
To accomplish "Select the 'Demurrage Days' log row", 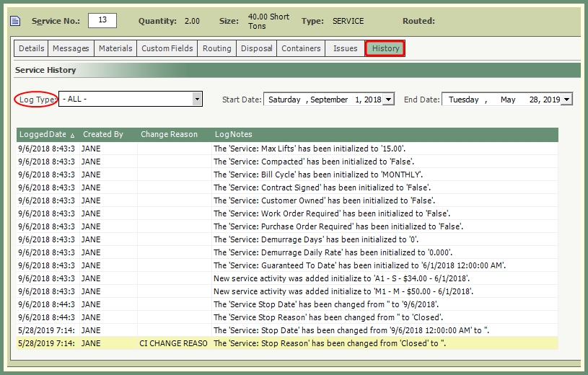I will coord(287,239).
